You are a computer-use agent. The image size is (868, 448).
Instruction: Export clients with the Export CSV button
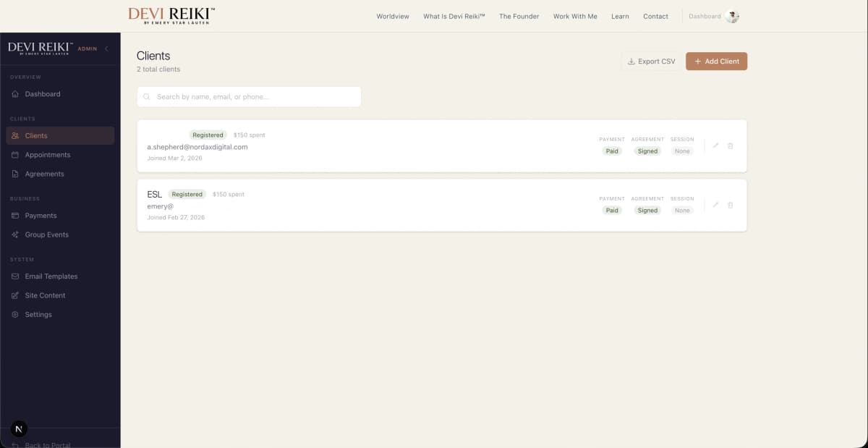[x=650, y=61]
